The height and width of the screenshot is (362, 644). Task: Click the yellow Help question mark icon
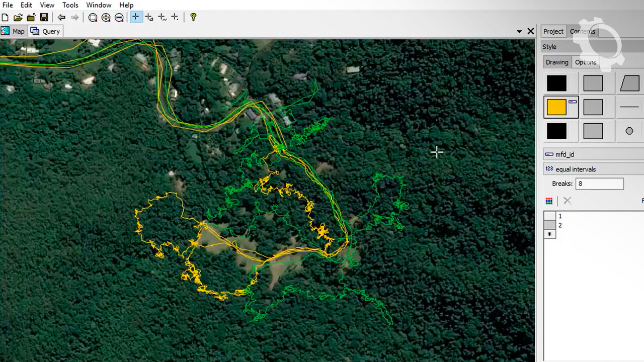(x=193, y=17)
